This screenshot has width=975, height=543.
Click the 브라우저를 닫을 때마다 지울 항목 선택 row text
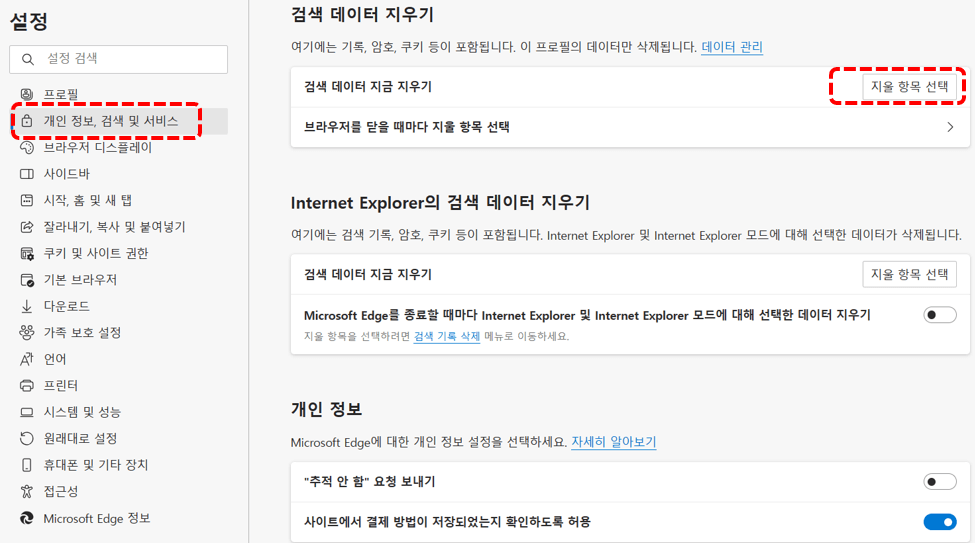click(407, 127)
